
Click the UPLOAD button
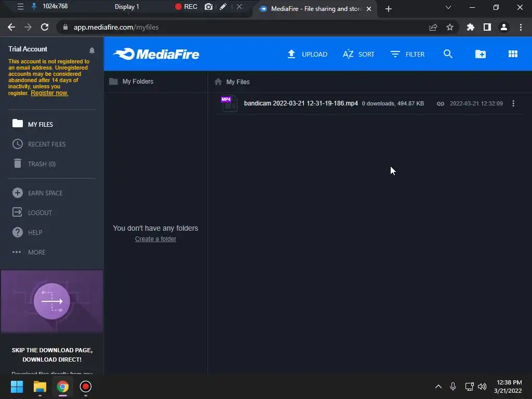(308, 54)
